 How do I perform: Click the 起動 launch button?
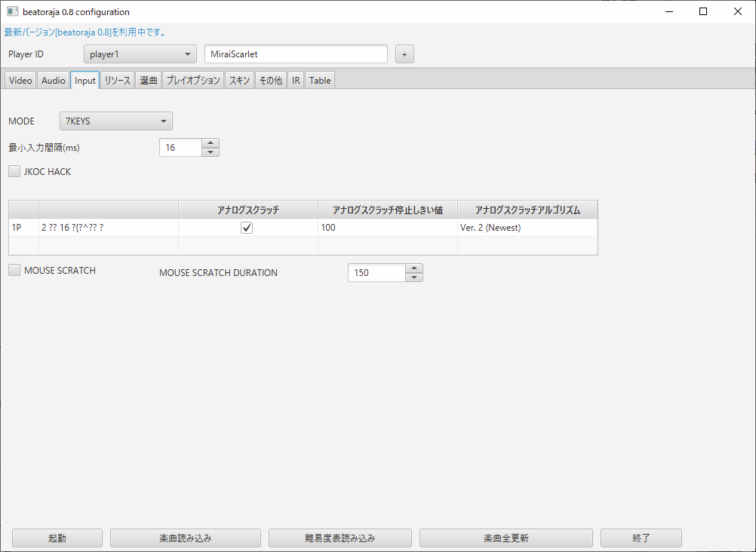(x=57, y=538)
